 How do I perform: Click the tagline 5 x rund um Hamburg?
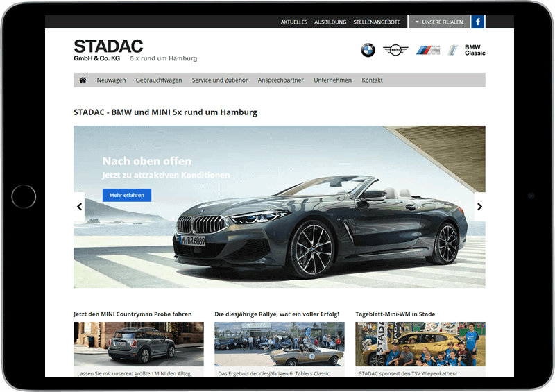tap(164, 58)
